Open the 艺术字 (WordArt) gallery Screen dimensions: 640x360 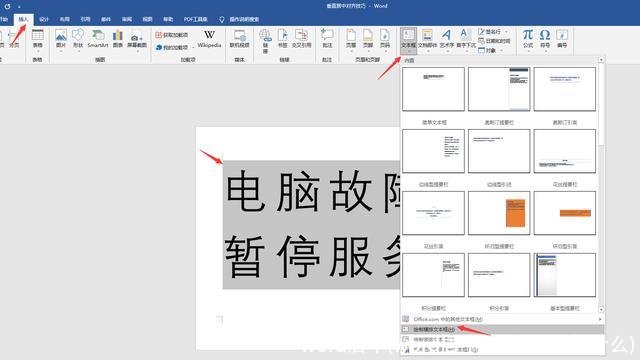coord(447,40)
